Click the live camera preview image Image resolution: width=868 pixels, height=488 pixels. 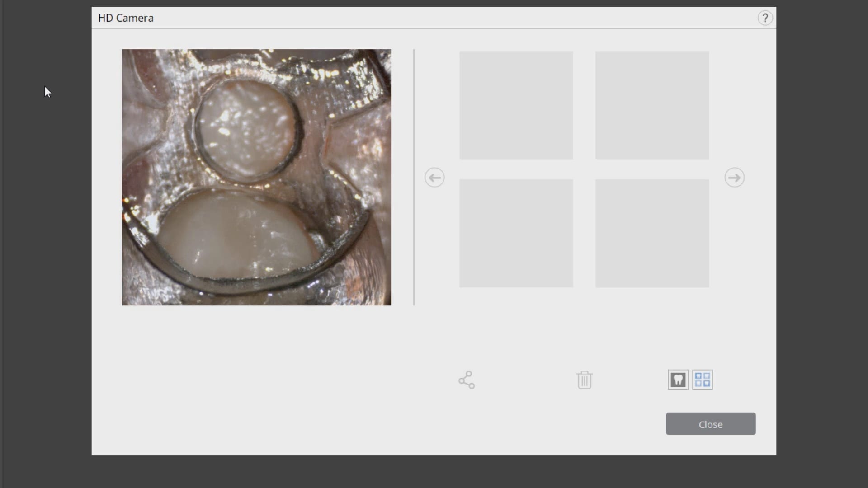pos(256,177)
